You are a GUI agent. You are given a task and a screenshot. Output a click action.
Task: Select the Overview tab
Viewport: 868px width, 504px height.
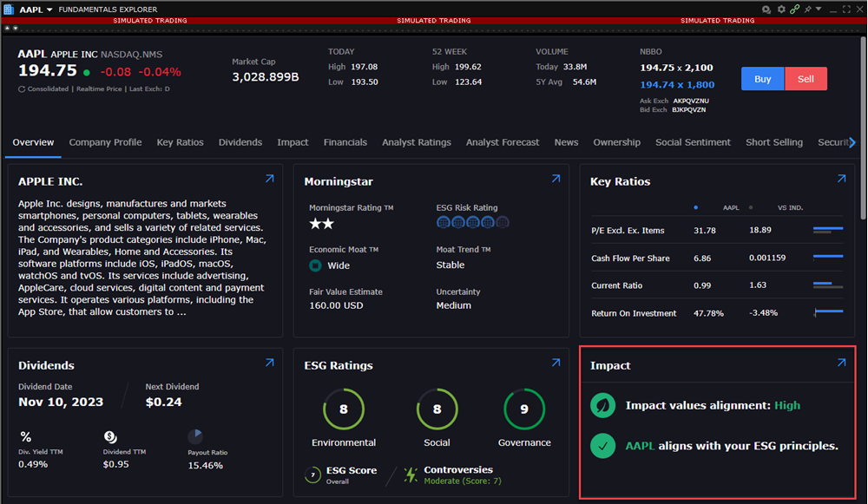pos(33,142)
